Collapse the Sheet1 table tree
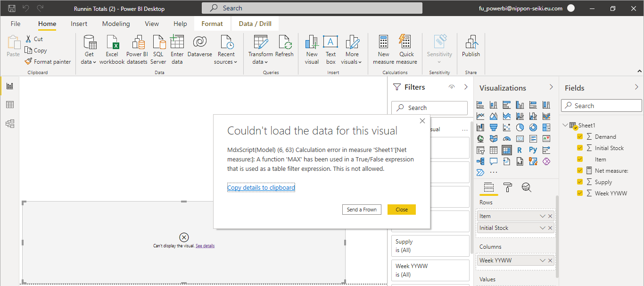Image resolution: width=644 pixels, height=286 pixels. tap(565, 125)
